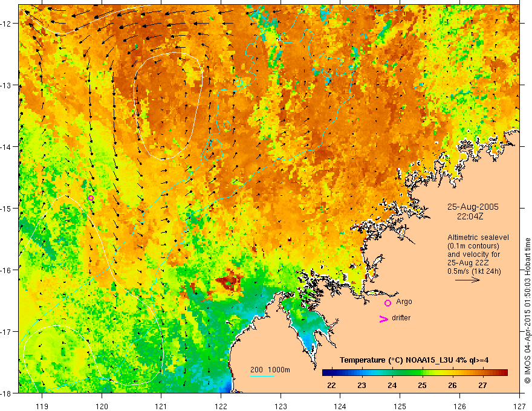Click latitude axis label -13

click(x=6, y=85)
